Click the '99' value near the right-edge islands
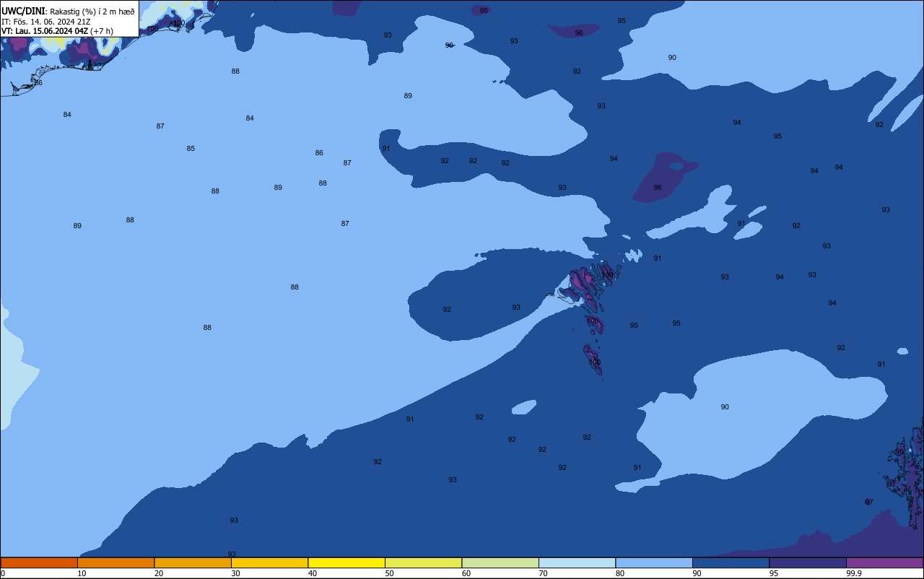 tap(899, 452)
